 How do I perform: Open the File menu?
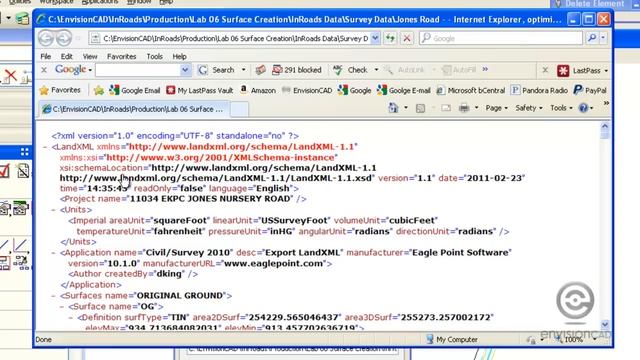(x=46, y=56)
